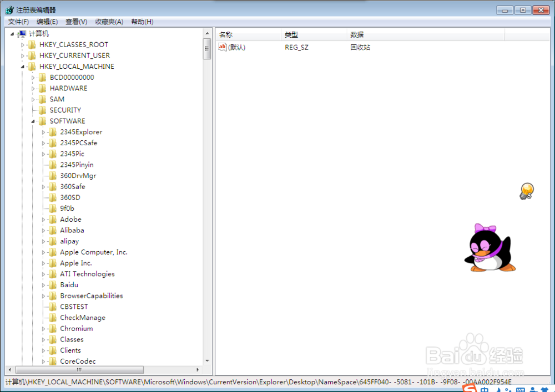Click the REG_SZ type cell
555x392 pixels.
296,47
